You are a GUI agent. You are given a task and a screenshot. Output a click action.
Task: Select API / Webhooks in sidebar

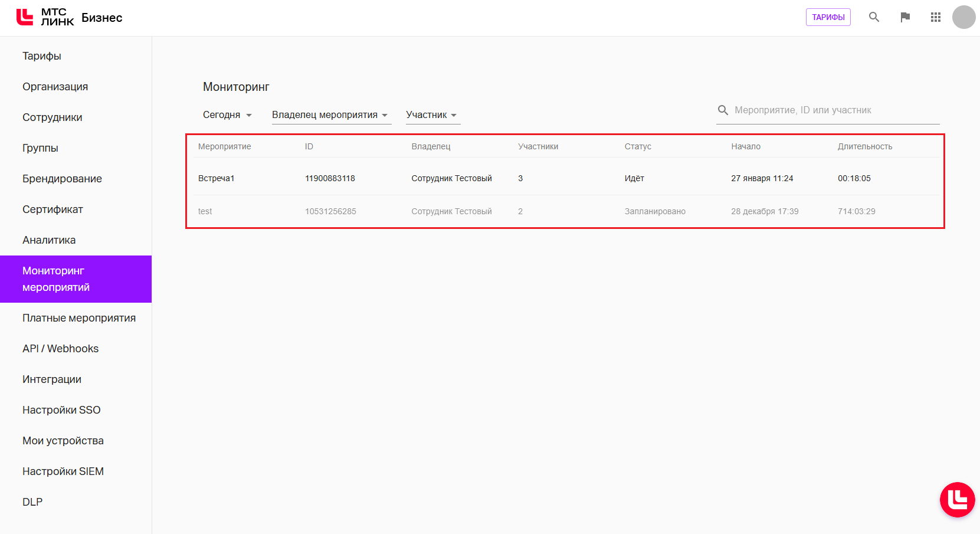pyautogui.click(x=60, y=349)
